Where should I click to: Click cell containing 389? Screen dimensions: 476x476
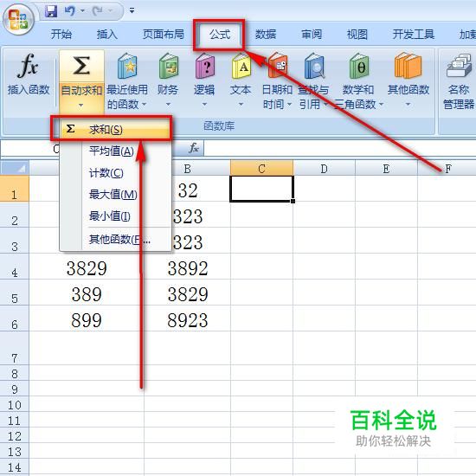point(87,293)
